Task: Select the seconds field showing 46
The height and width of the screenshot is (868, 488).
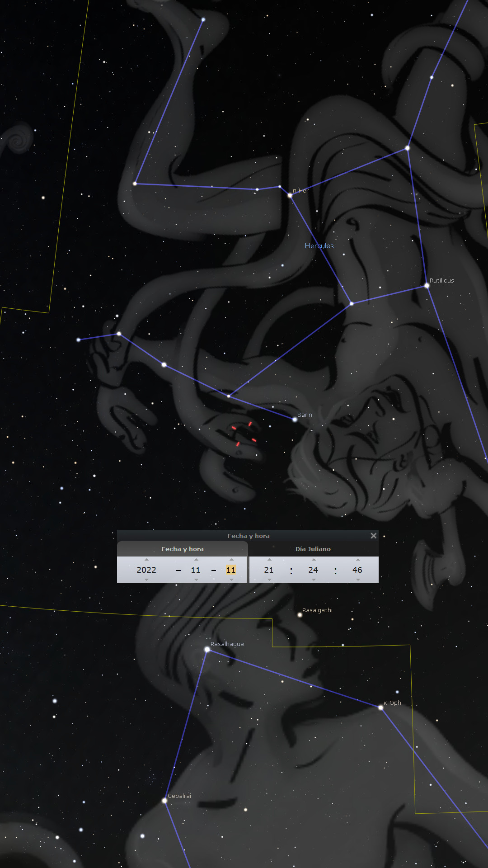Action: [357, 570]
